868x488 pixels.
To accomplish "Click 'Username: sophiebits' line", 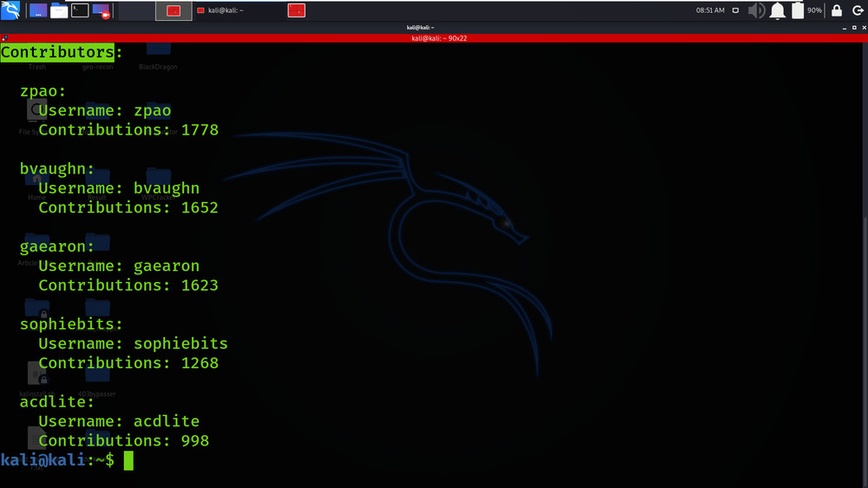I will pos(134,344).
